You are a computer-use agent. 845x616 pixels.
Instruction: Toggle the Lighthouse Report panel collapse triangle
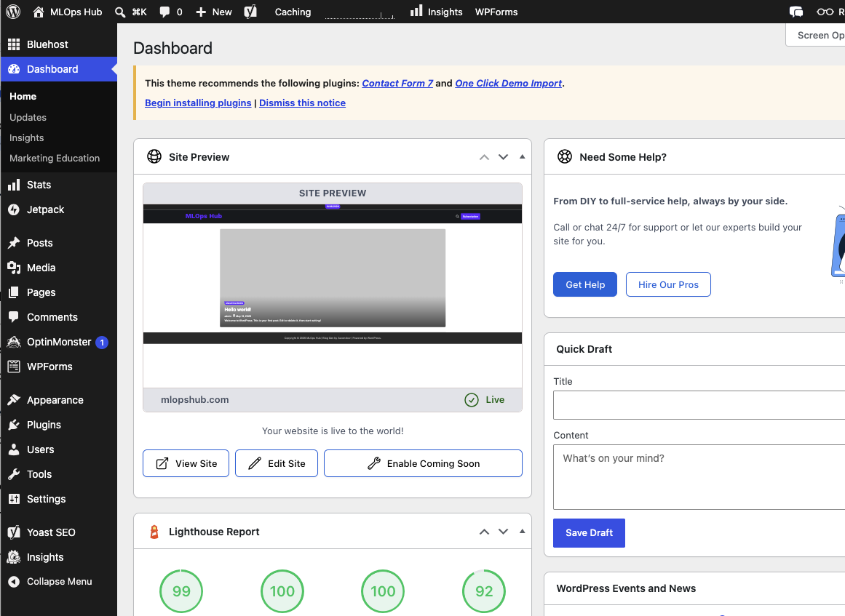pos(522,532)
